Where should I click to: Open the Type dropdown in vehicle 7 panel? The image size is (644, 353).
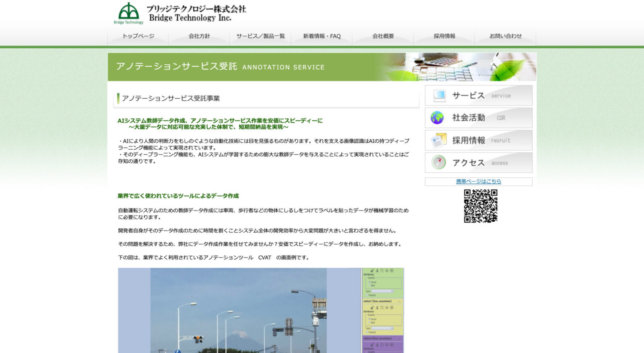pyautogui.click(x=382, y=328)
